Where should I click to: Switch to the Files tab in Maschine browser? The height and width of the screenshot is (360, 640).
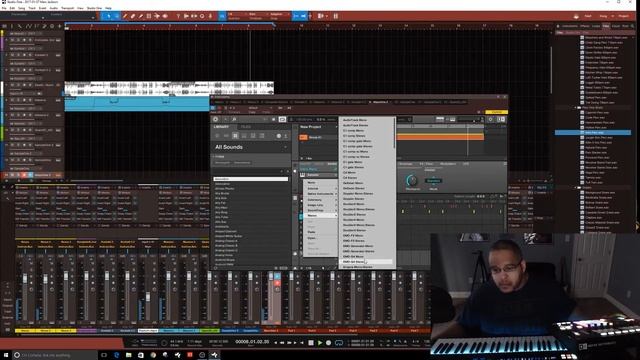coord(246,127)
